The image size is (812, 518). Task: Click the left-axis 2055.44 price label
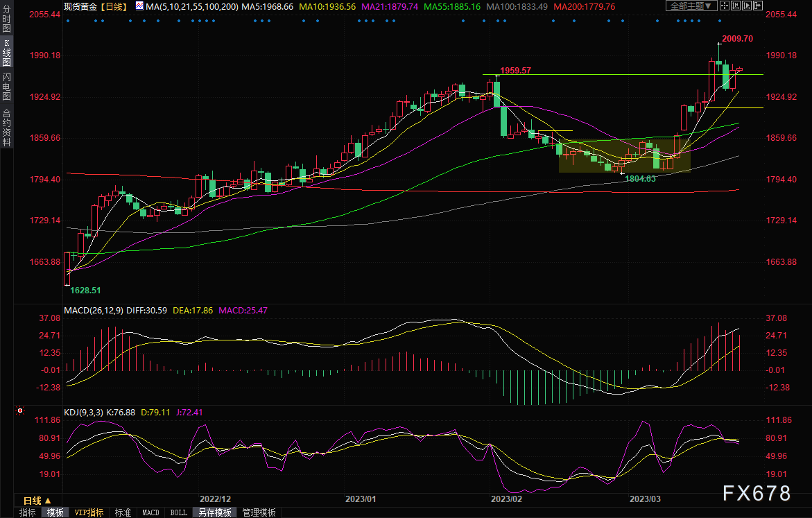[44, 15]
